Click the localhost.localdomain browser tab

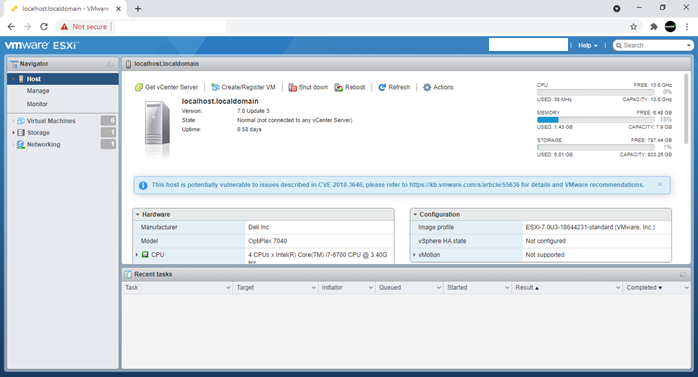[65, 8]
